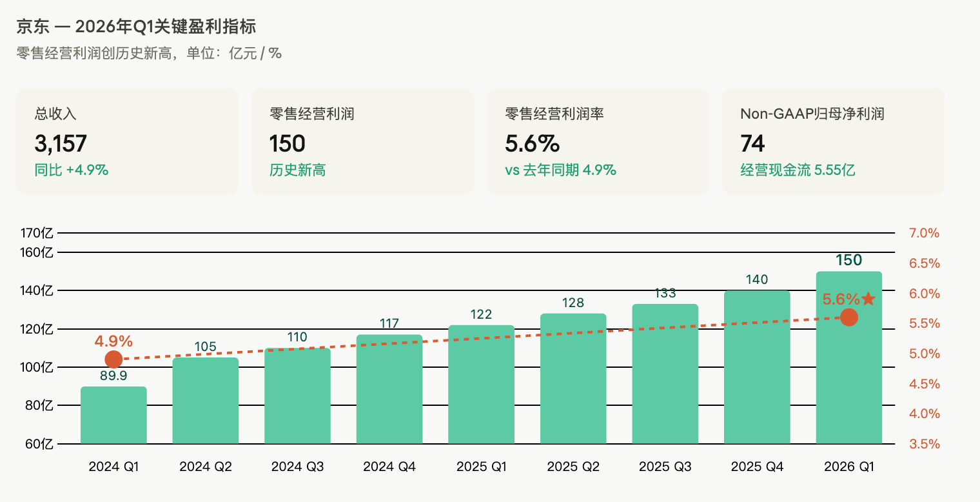Viewport: 980px width, 502px height.
Task: Click the 140 label above 2025 Q4 bar
Action: (x=758, y=279)
